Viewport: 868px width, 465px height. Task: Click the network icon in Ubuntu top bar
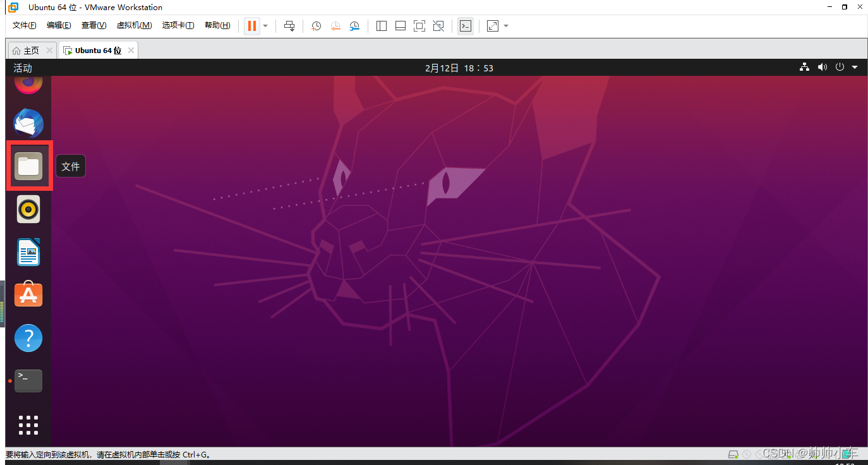pyautogui.click(x=804, y=67)
